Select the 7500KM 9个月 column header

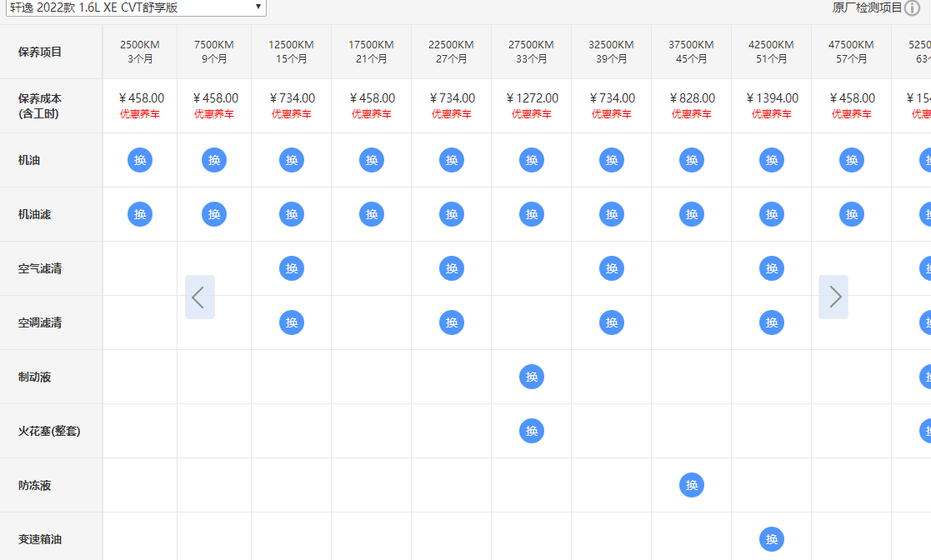click(x=214, y=52)
